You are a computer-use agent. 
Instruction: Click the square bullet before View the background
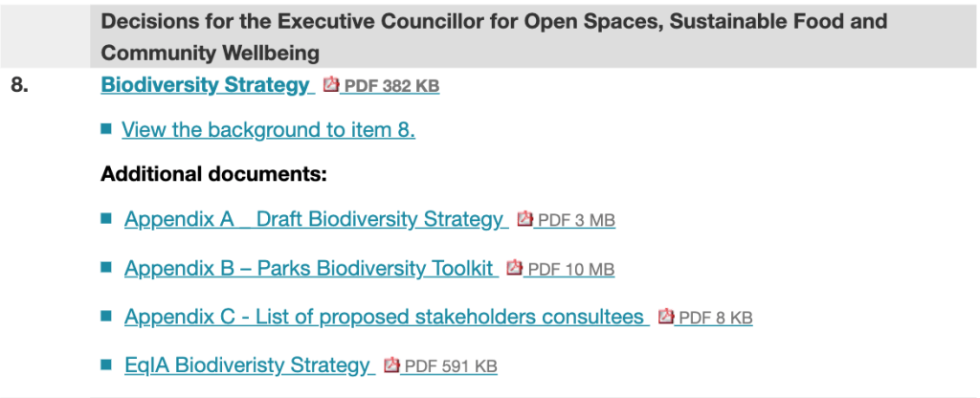tap(106, 129)
